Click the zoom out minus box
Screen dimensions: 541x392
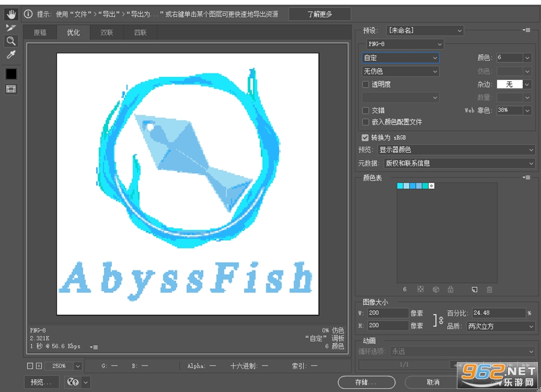coord(30,366)
